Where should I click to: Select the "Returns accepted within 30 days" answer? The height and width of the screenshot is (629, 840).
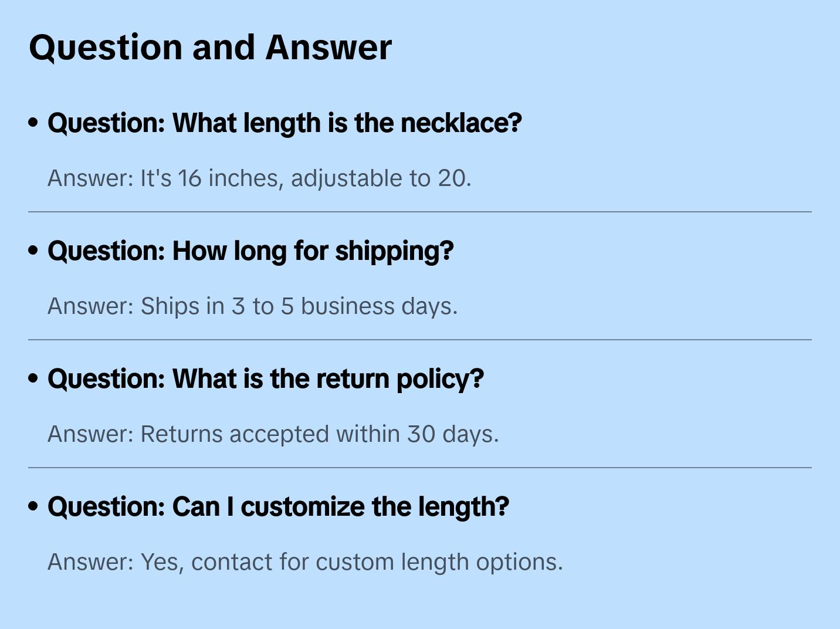(273, 434)
